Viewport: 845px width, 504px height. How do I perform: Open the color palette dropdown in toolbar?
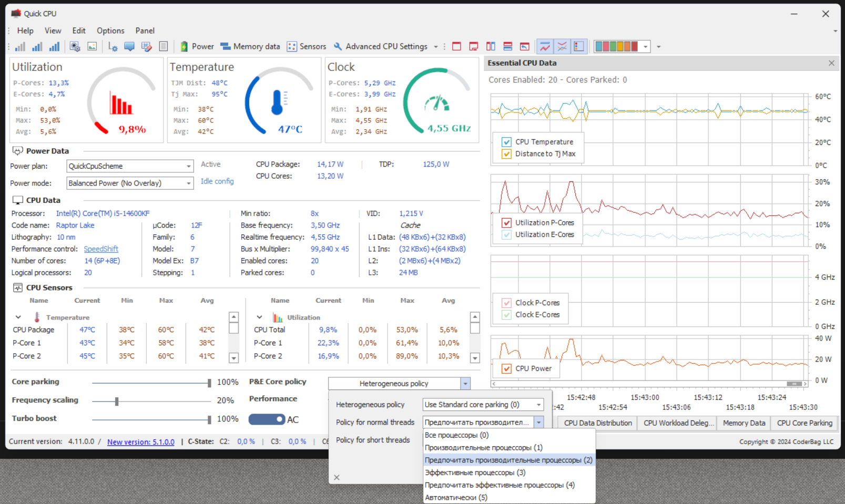[x=646, y=47]
